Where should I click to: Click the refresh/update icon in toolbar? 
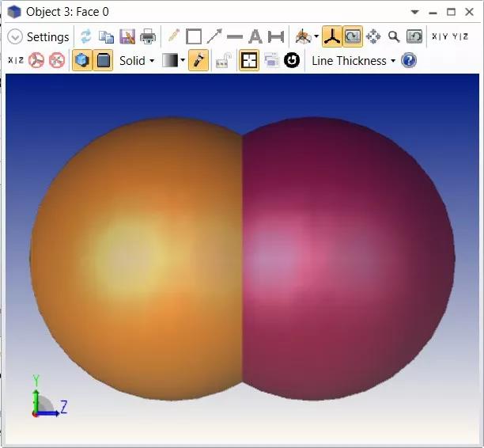pyautogui.click(x=85, y=36)
